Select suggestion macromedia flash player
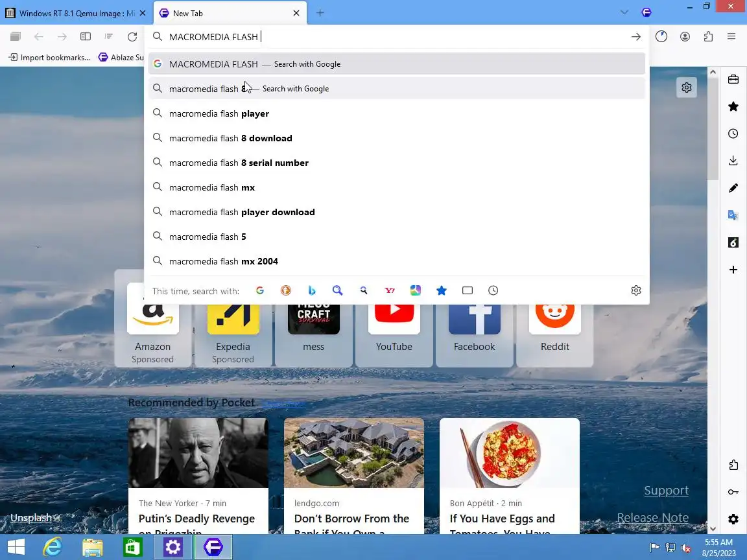Viewport: 747px width, 560px height. point(396,113)
